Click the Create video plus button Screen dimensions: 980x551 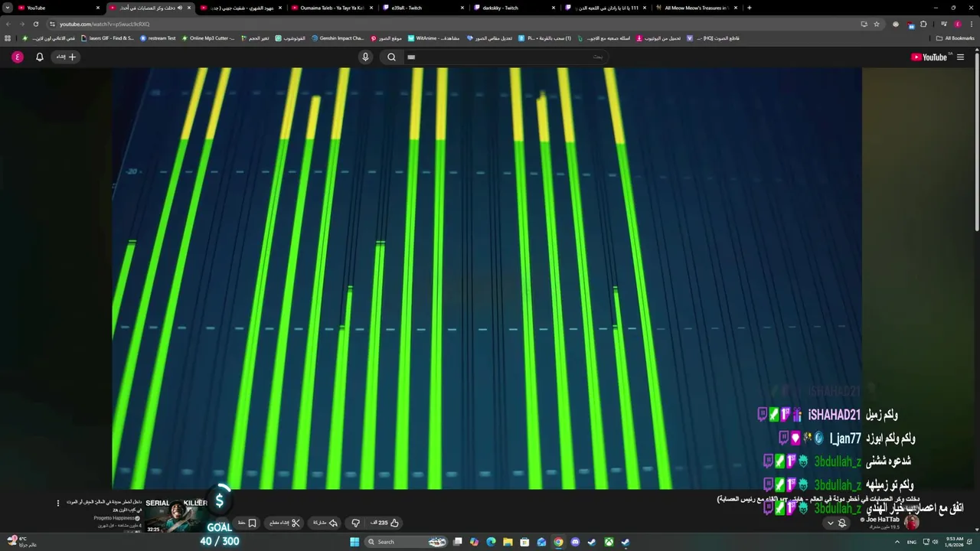pyautogui.click(x=67, y=57)
